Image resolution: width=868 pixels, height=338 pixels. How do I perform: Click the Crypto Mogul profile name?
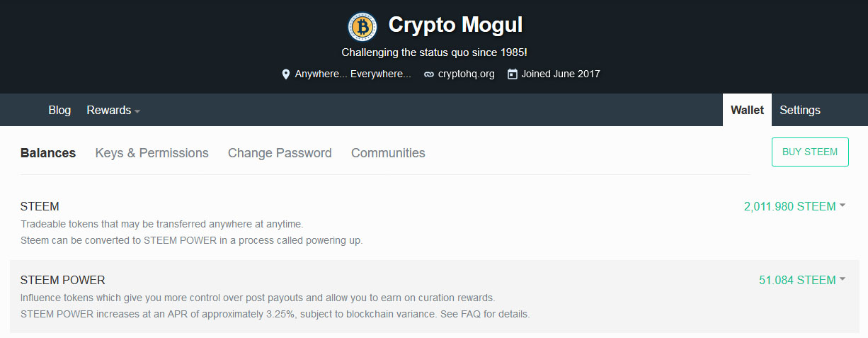(x=455, y=26)
